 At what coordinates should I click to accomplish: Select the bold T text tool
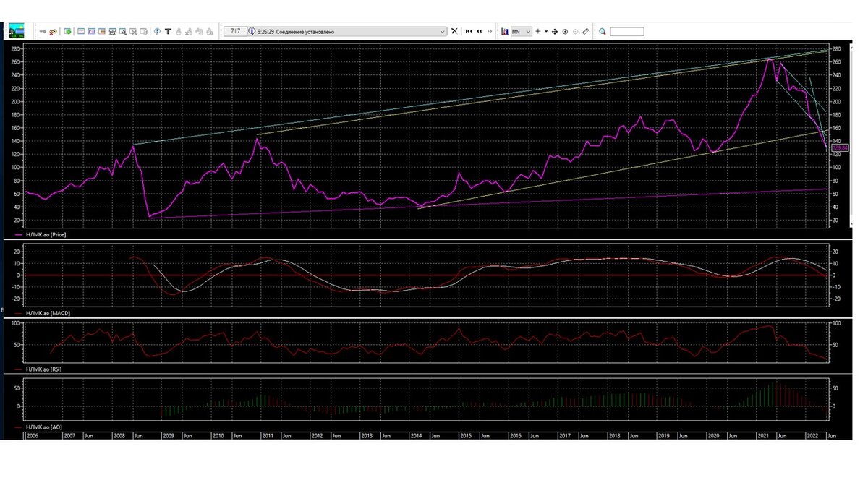pos(168,32)
